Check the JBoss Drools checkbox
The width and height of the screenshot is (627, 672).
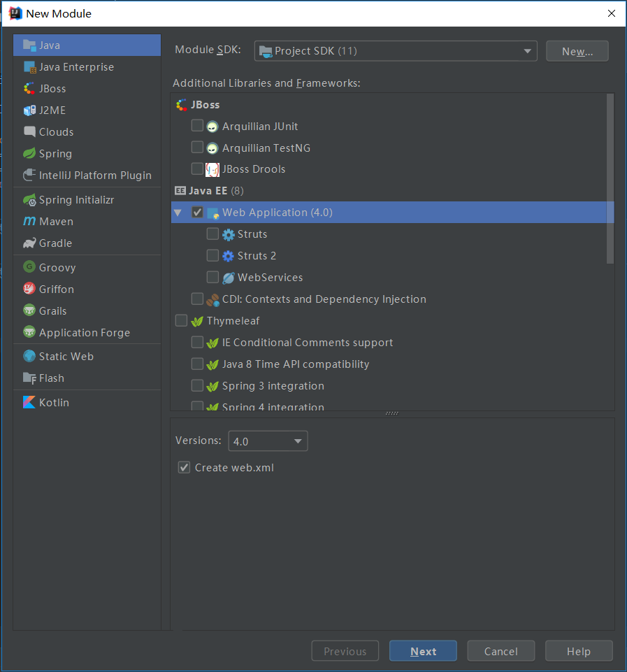[197, 169]
